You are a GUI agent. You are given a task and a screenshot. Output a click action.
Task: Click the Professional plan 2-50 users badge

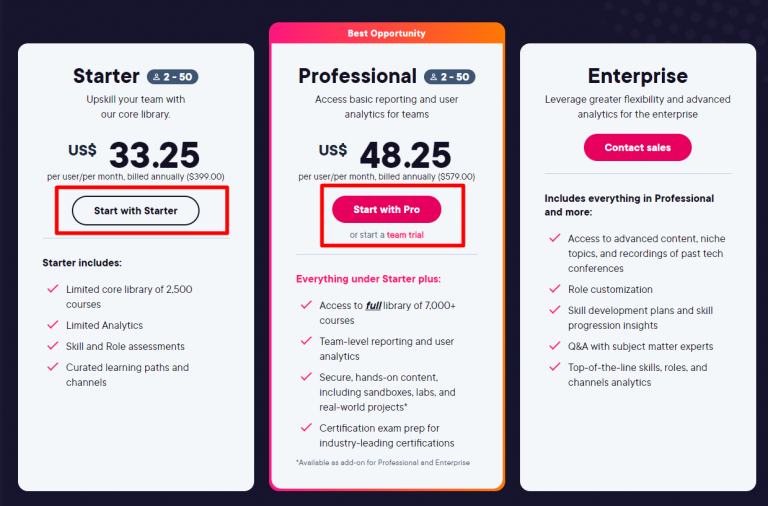(449, 76)
